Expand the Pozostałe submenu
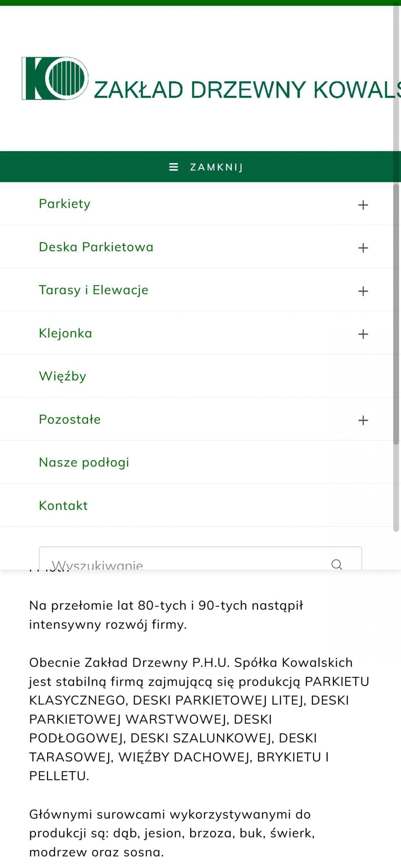 [x=363, y=420]
